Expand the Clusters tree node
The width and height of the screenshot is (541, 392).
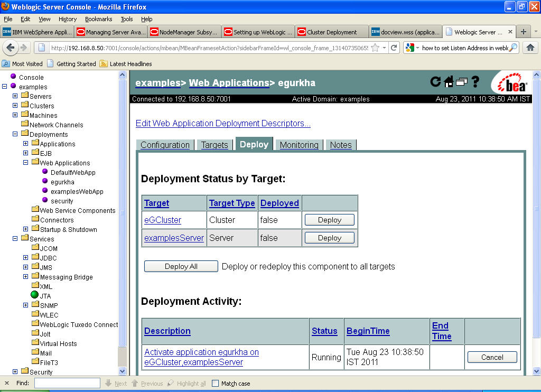click(15, 105)
